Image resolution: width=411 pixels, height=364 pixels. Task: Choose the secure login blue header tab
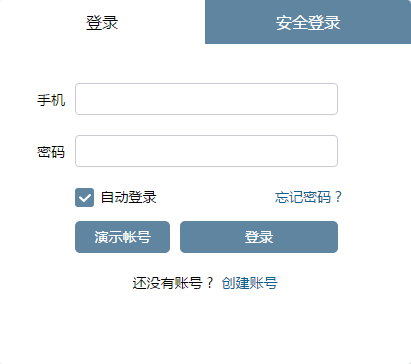(x=308, y=22)
